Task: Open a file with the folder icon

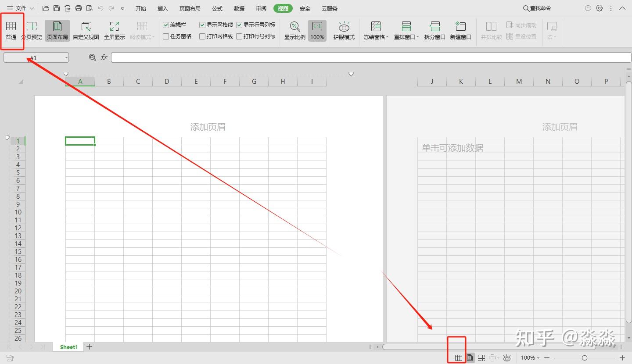Action: point(46,8)
